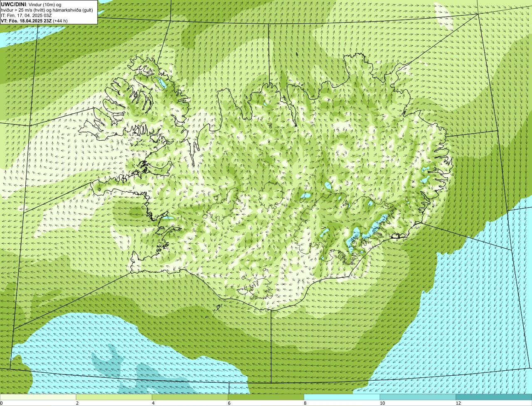Screen dimensions: 532x406
Task: Click the 4–6 m/s medium green legend swatch
Action: tap(190, 397)
